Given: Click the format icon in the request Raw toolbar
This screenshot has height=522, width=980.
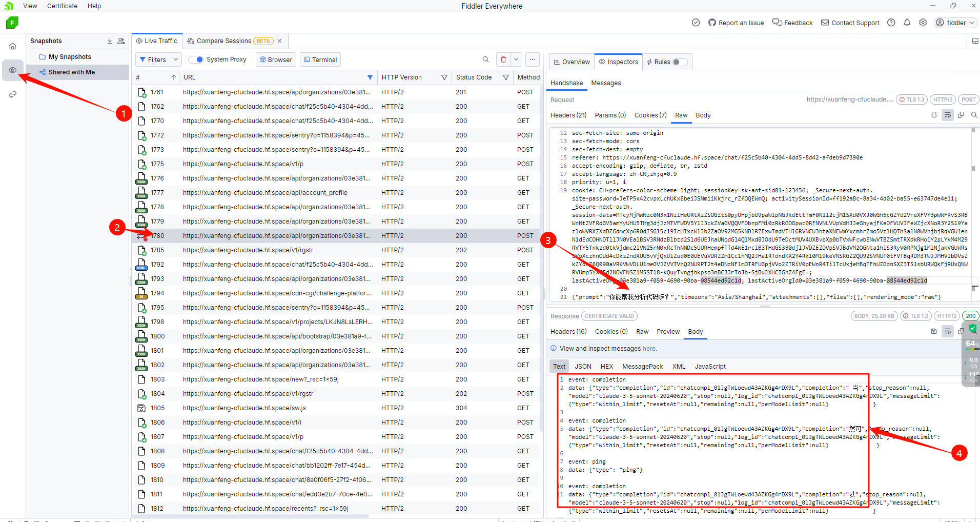Looking at the screenshot, I should click(934, 115).
